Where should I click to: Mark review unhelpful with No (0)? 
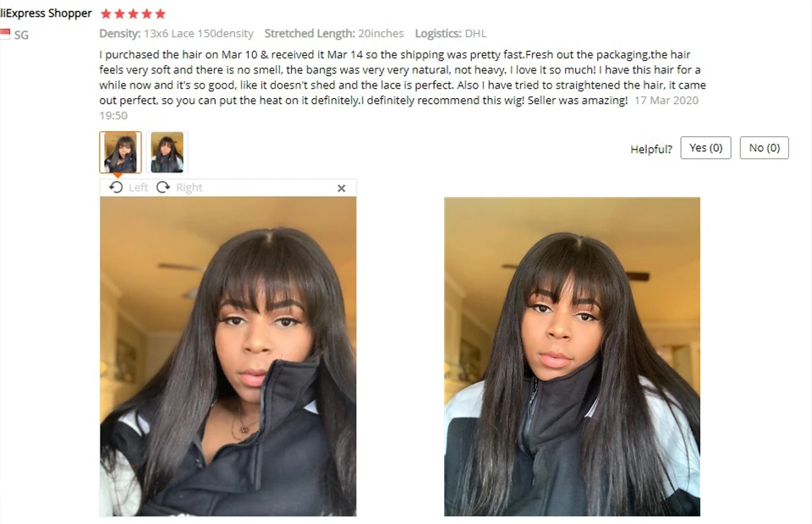pos(764,148)
